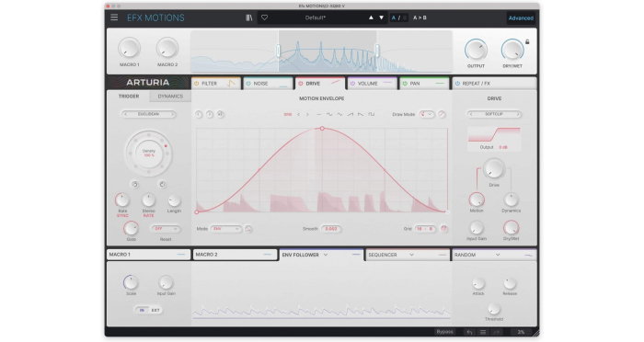Image resolution: width=644 pixels, height=342 pixels.
Task: Click the round icon beside Mode dropdown
Action: [248, 229]
